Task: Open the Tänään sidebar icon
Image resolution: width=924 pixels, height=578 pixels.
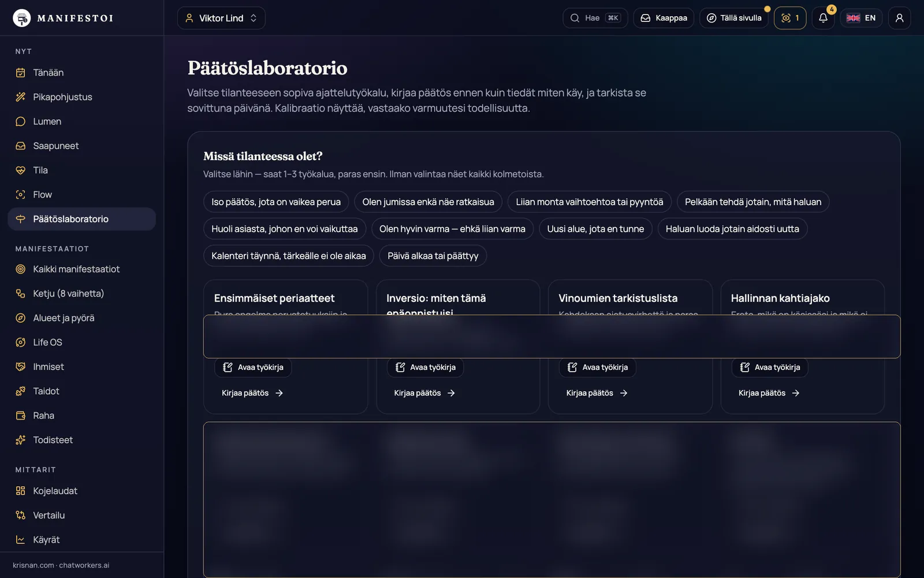Action: tap(21, 73)
